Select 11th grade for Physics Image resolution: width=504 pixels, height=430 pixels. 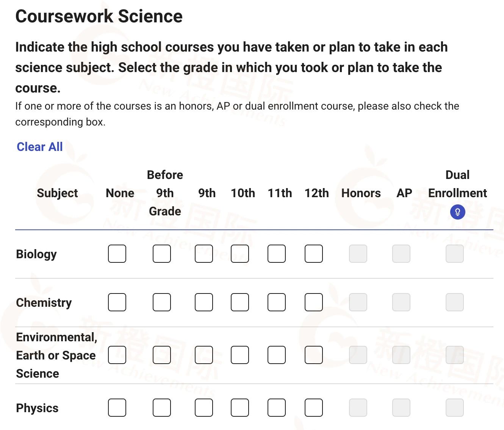click(277, 408)
